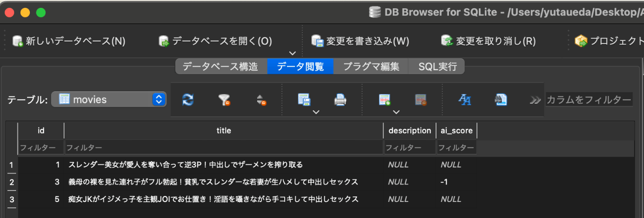Click the プロジェクト toolbar button
The image size is (644, 218).
pos(609,41)
